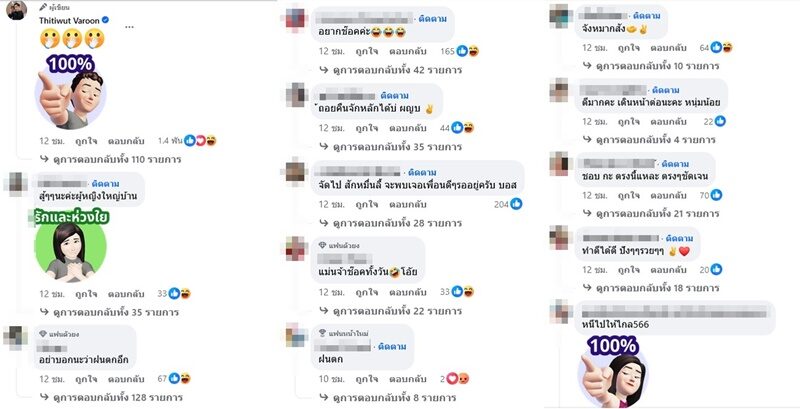Viewport: 800px width, 409px height.
Task: Expand the 42 replies under อยากช็อคค่ะ
Action: [x=391, y=70]
